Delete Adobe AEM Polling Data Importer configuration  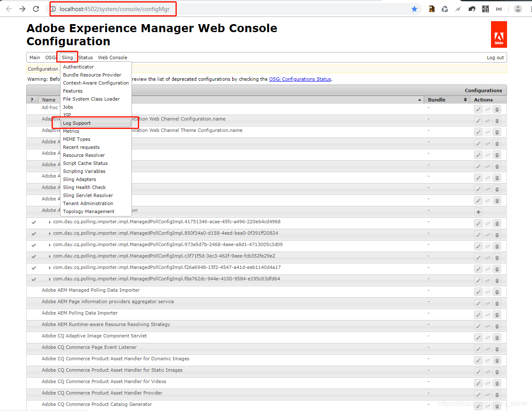[497, 315]
